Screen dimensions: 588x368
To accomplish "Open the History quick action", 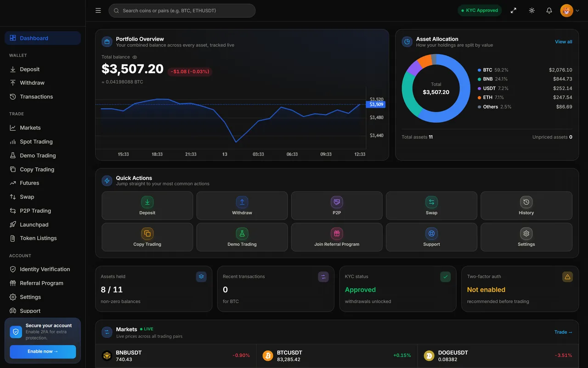I will pos(526,206).
